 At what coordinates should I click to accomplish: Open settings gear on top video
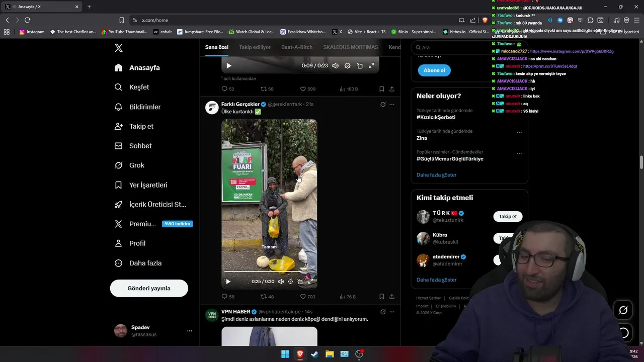(x=347, y=65)
